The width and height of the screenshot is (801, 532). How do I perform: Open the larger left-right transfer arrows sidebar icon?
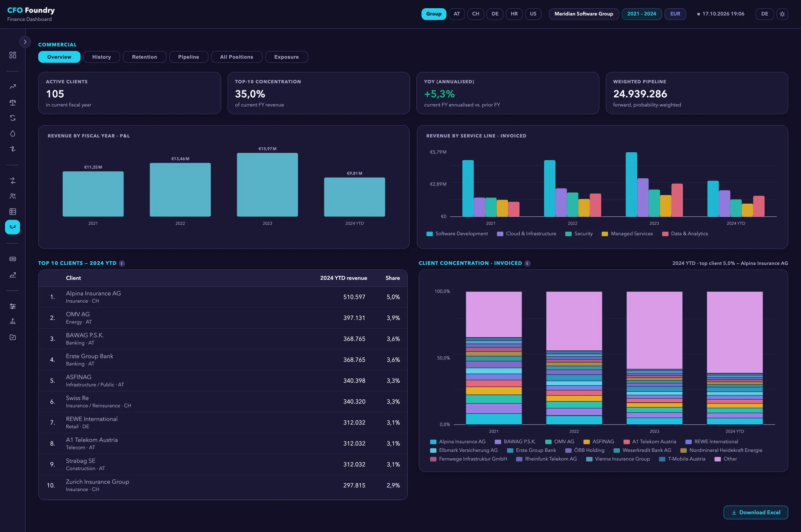[x=12, y=181]
